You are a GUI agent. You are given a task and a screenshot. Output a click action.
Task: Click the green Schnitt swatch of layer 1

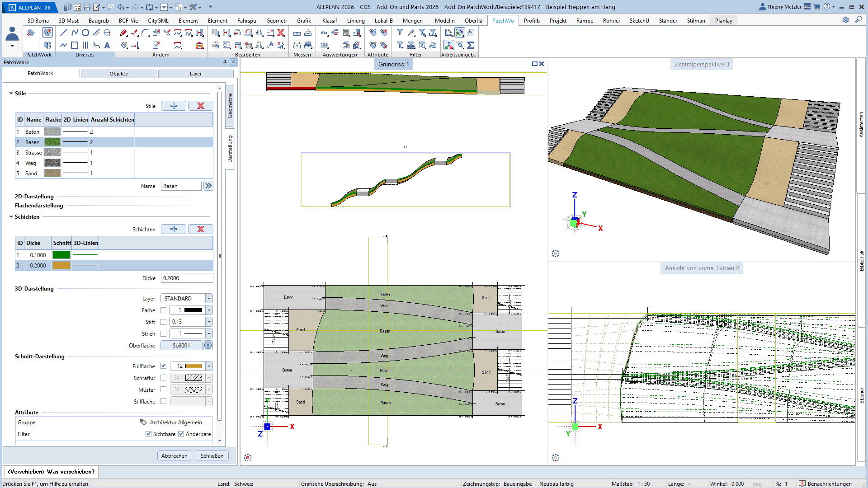pos(61,255)
